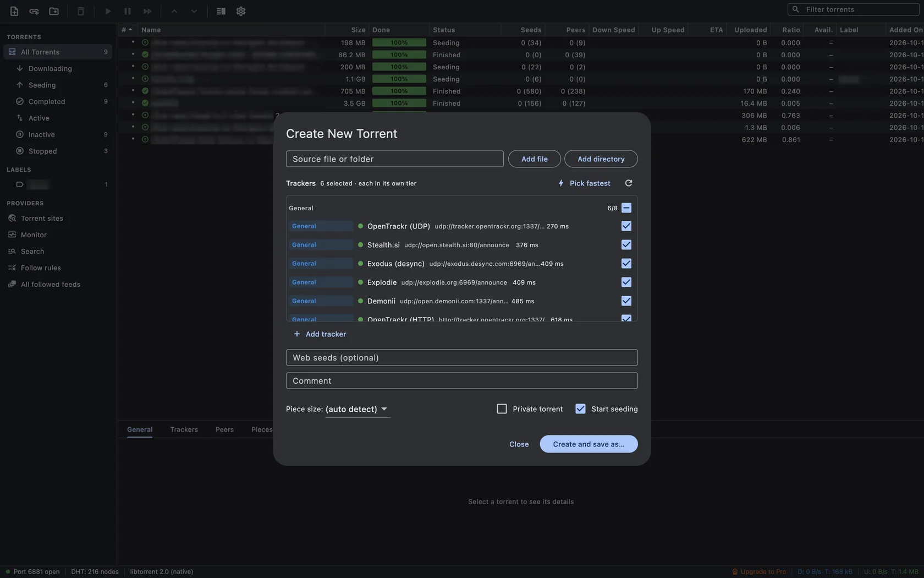Open tier dropdown for Stealth.si row
924x578 pixels.
click(x=321, y=245)
